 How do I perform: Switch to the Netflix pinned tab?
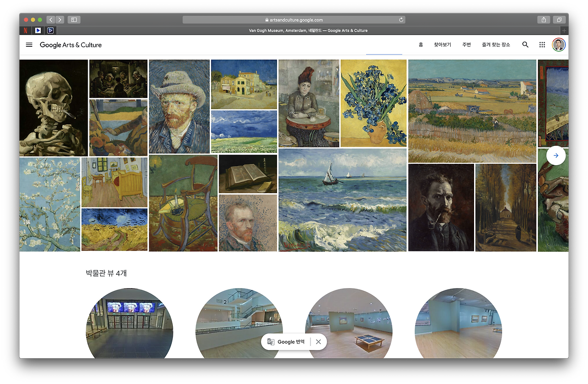(x=25, y=30)
